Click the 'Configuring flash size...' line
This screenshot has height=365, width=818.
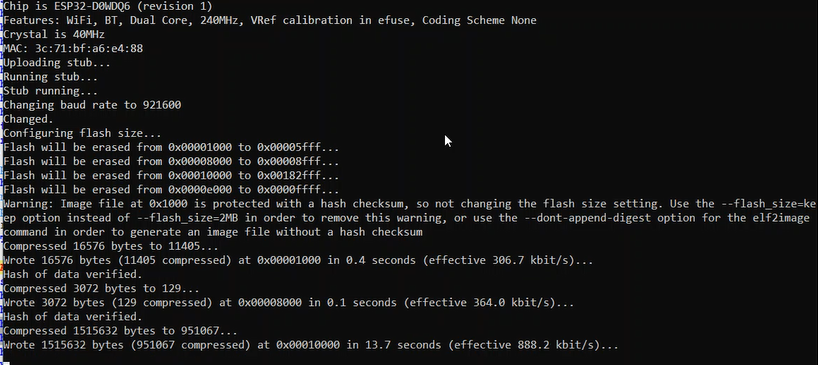[x=82, y=133]
